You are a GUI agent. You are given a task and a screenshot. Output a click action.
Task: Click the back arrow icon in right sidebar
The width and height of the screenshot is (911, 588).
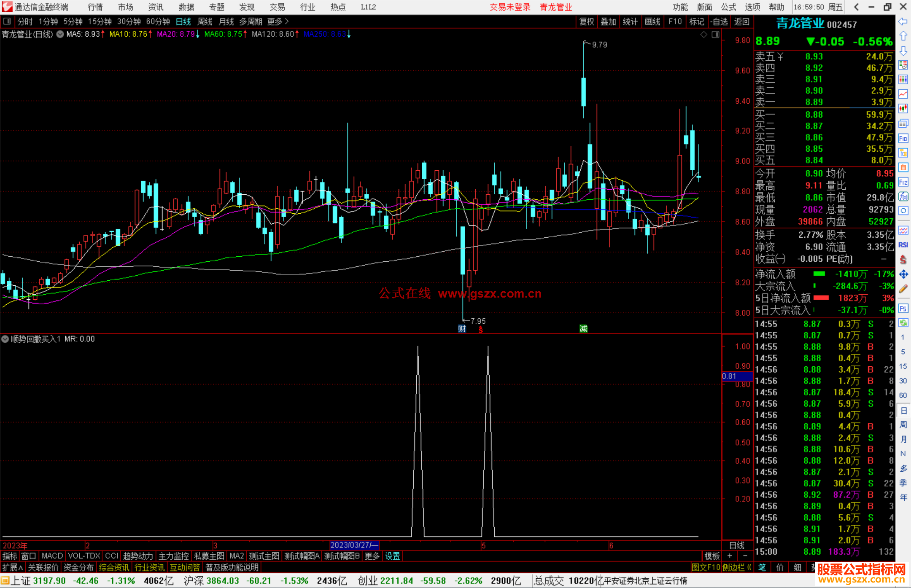(903, 21)
